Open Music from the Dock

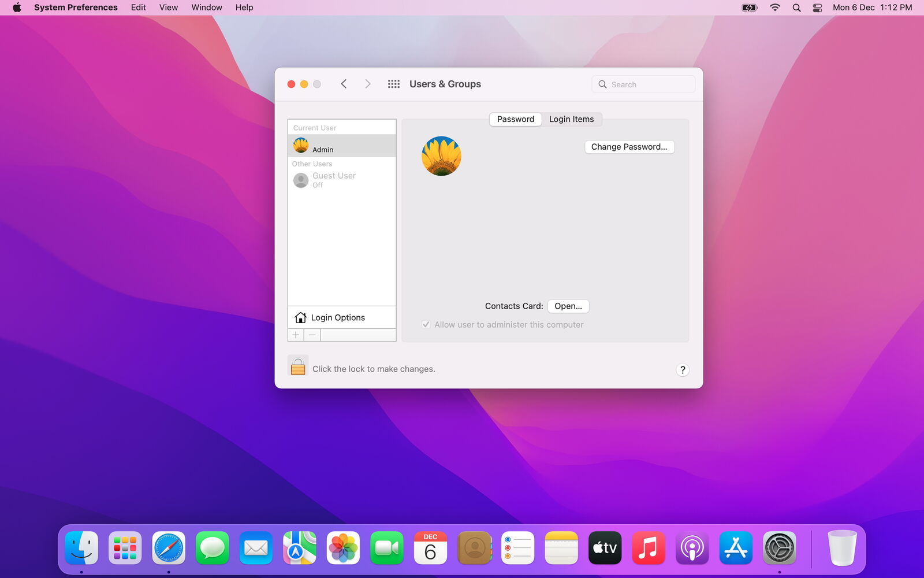649,548
